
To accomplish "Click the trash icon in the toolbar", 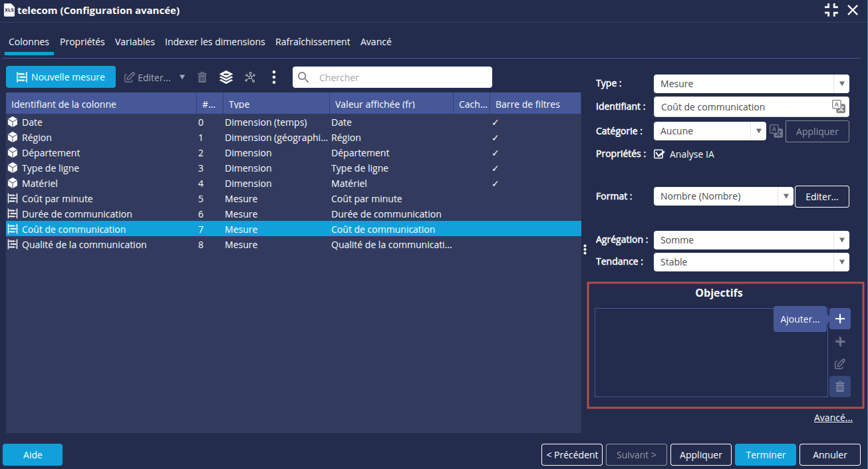I will tap(202, 77).
